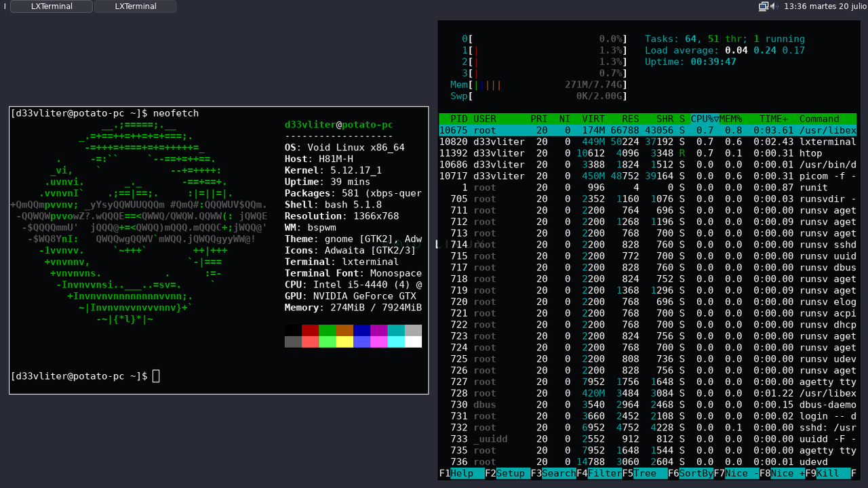Click the Resolution: 1366x768 line in neofetch
Screen dimensions: 868x488
[x=342, y=216]
